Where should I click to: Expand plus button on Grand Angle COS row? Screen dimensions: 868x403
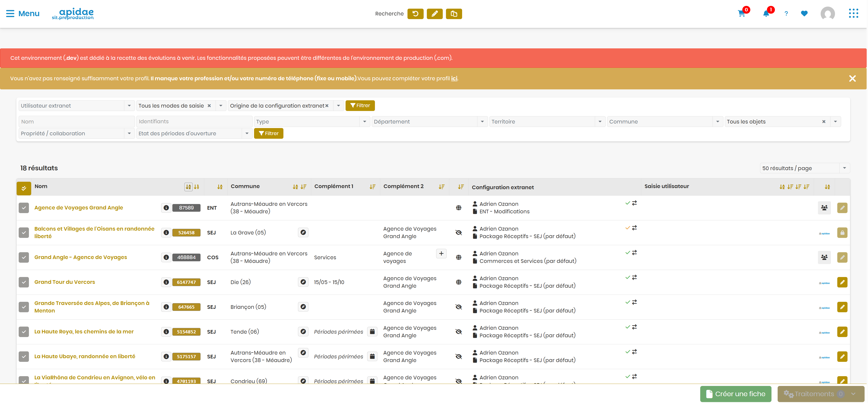pyautogui.click(x=441, y=254)
